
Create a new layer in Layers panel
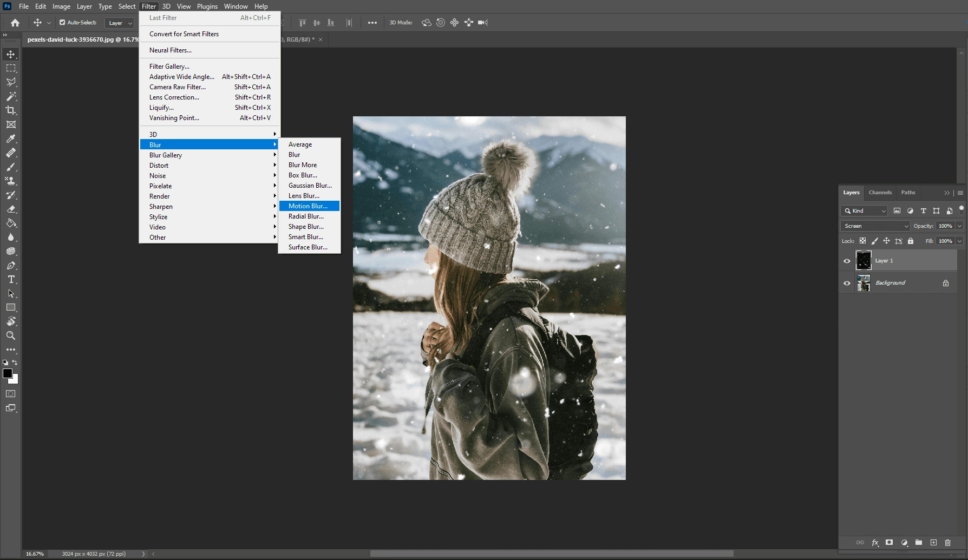tap(933, 542)
